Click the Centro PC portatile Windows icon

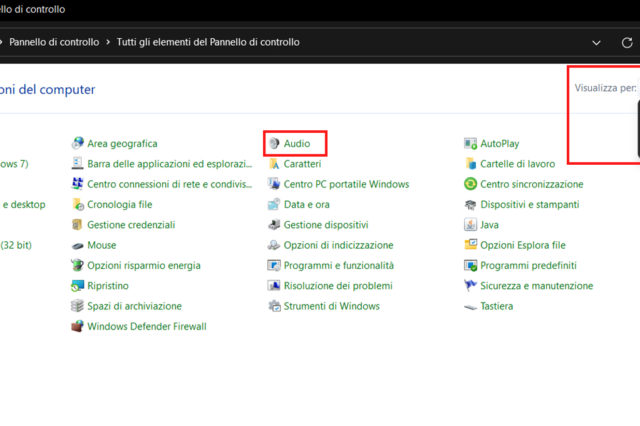click(x=274, y=184)
